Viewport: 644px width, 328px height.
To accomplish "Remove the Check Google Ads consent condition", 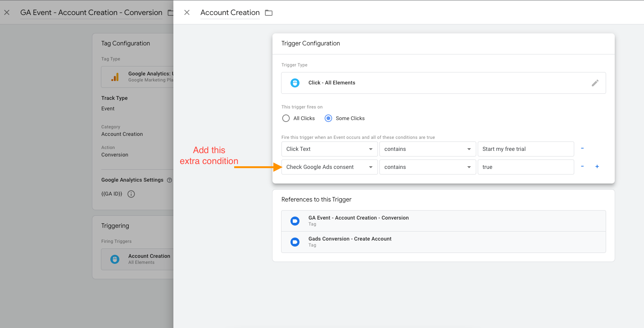I will point(582,167).
